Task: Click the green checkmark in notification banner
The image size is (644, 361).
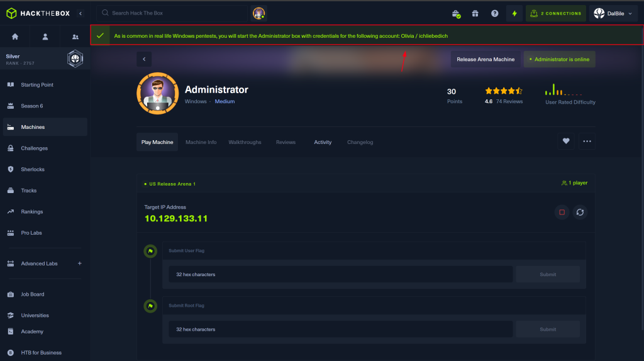Action: click(100, 36)
